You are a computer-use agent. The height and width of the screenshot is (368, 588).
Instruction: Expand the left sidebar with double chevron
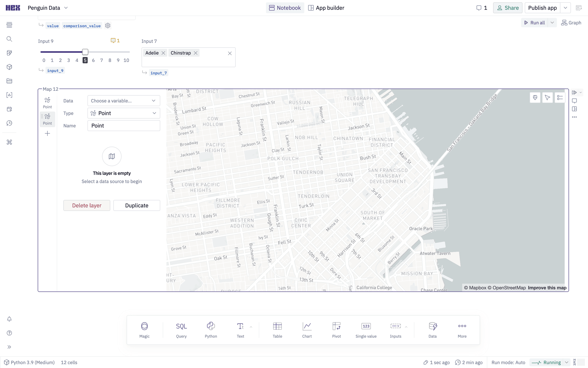[x=9, y=347]
